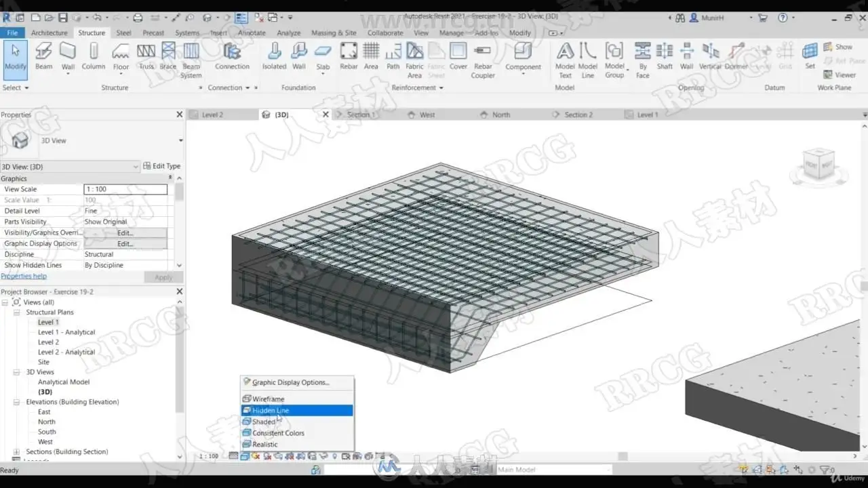Open the Architecture ribbon tab
Viewport: 868px width, 488px height.
(x=49, y=33)
